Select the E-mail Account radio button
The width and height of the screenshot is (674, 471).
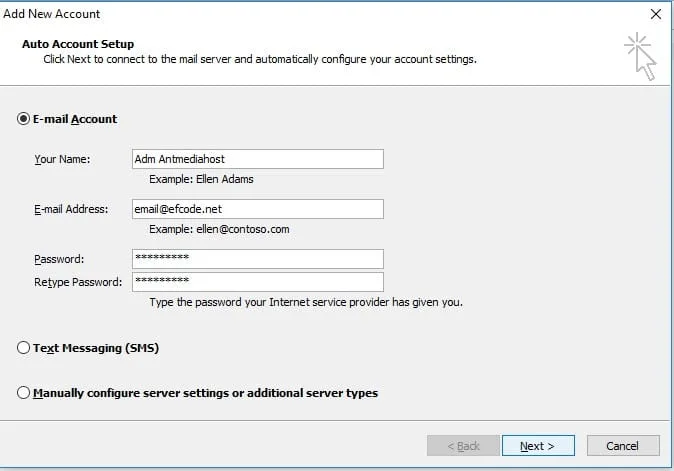[24, 119]
